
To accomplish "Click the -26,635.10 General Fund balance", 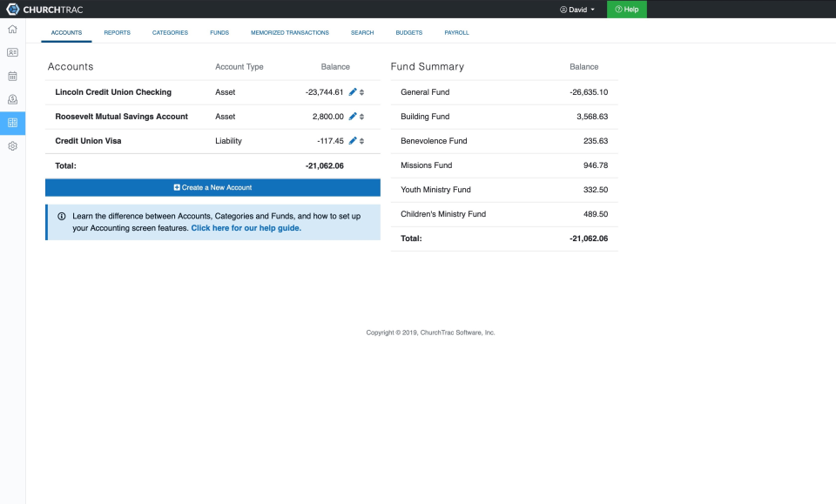I will click(x=589, y=92).
